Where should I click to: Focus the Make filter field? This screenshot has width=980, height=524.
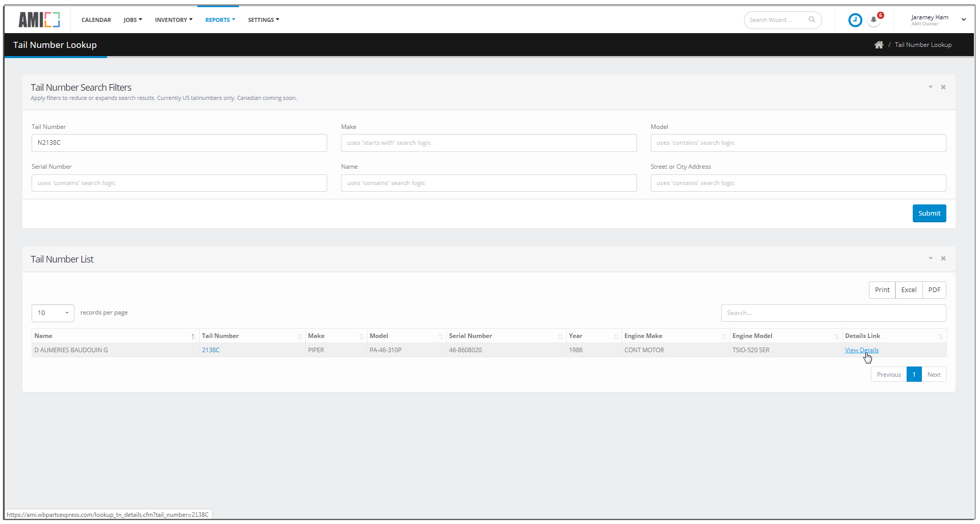point(489,143)
